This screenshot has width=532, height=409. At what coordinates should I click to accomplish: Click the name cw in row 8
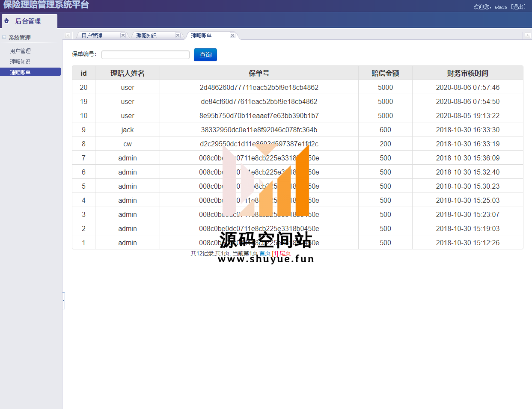[x=128, y=144]
